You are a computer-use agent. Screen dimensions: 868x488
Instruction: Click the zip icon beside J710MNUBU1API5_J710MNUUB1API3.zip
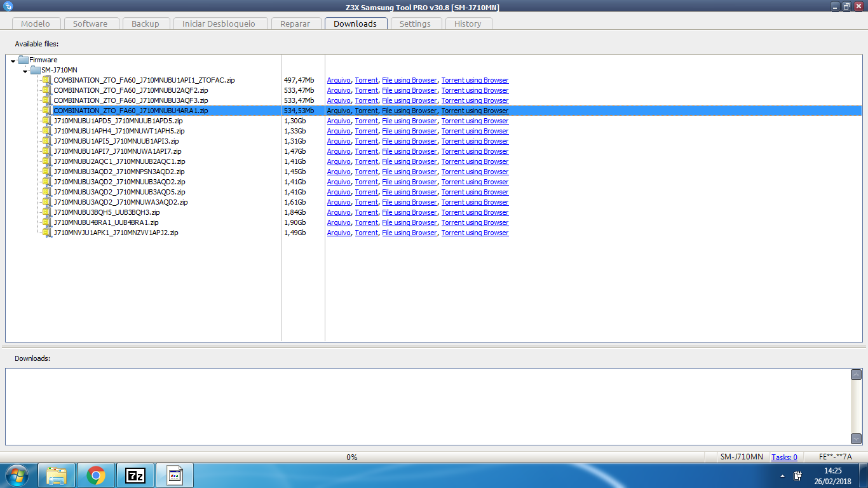pyautogui.click(x=46, y=141)
